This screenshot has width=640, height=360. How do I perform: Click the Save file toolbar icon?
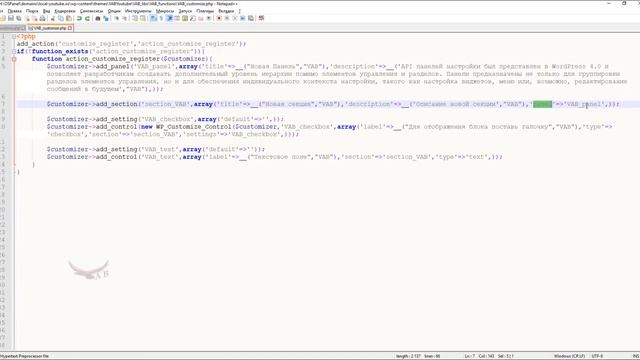(11, 18)
